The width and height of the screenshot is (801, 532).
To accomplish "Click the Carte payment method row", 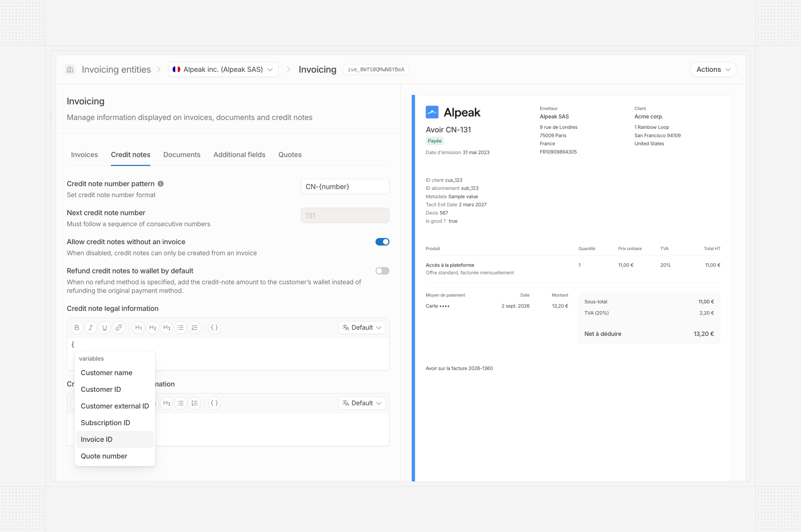I will coord(497,306).
